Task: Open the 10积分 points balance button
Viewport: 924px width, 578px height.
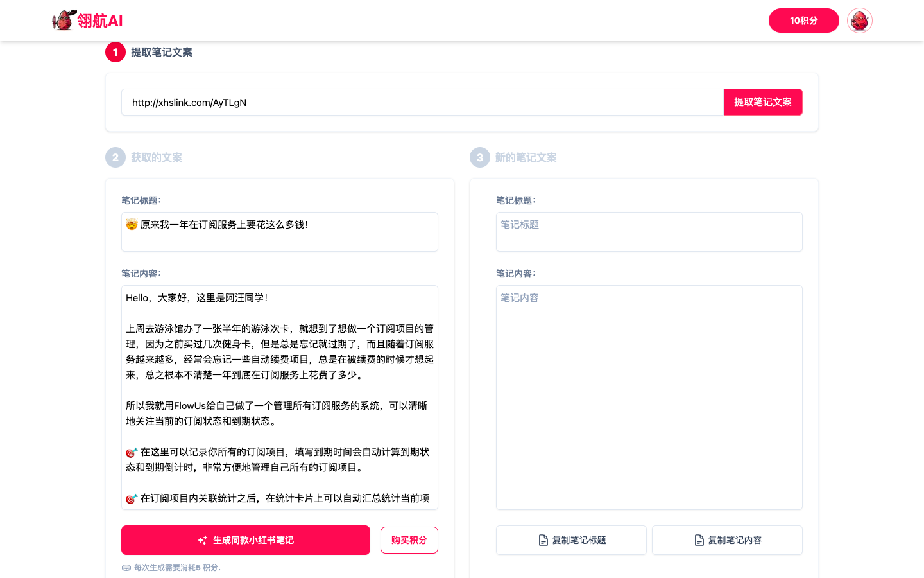Action: click(x=803, y=21)
